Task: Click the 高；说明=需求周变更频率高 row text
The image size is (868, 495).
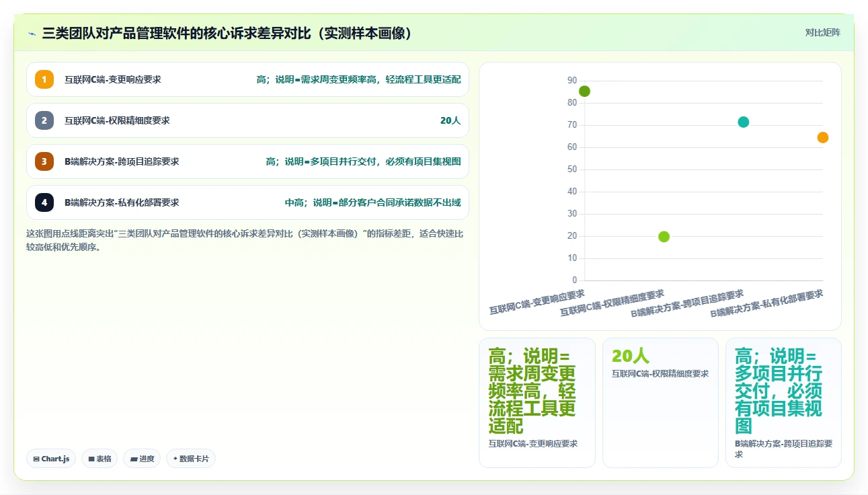Action: pos(359,79)
